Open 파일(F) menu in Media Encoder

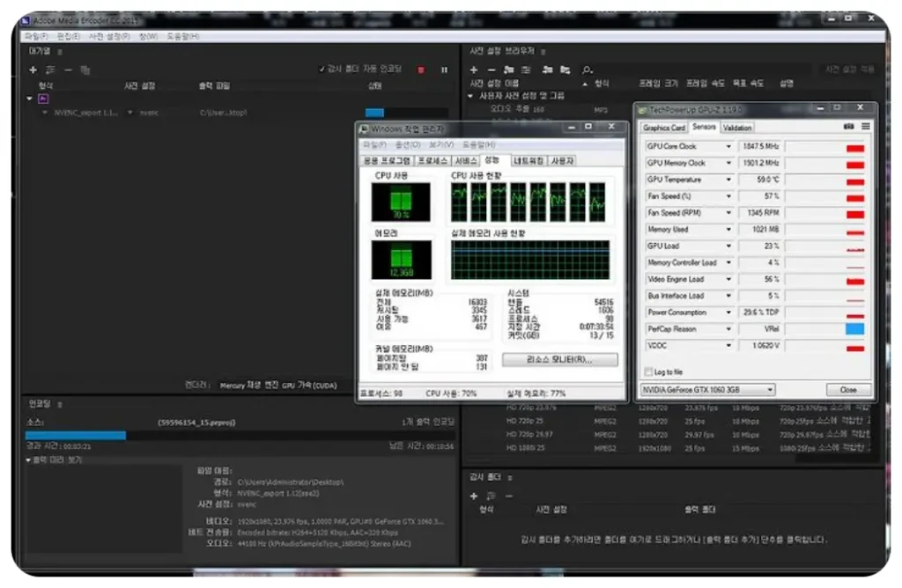coord(36,36)
